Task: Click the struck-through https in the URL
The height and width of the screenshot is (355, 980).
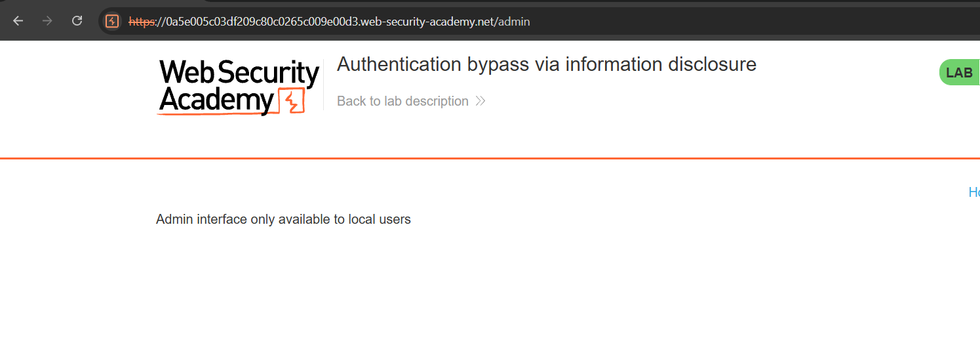Action: pyautogui.click(x=142, y=22)
